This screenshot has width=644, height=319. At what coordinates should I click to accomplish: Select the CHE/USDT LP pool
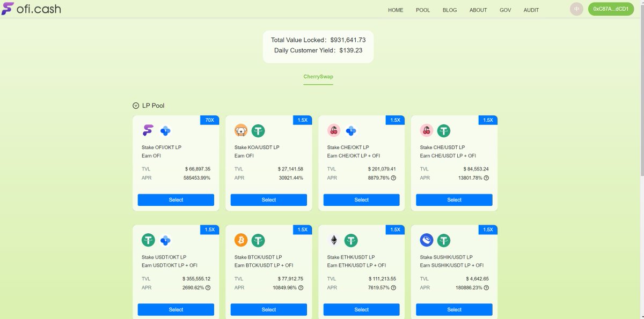[454, 200]
